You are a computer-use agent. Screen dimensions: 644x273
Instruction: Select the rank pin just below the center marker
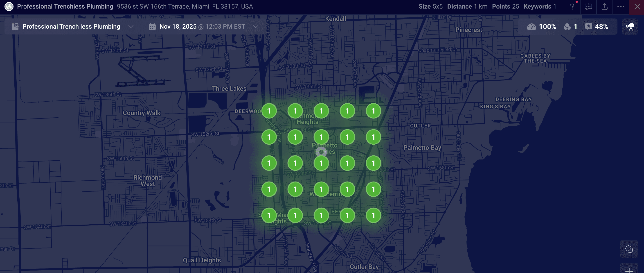[321, 163]
